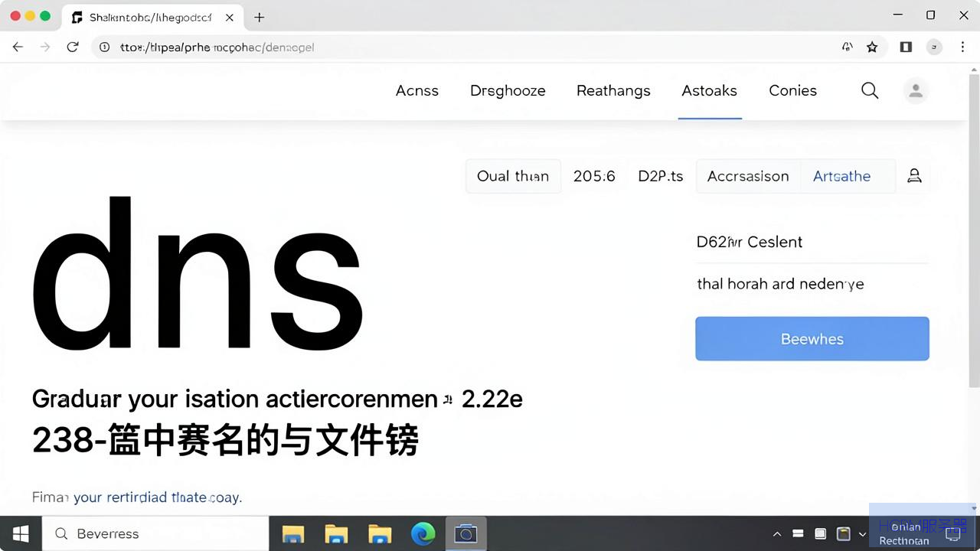The width and height of the screenshot is (980, 551).
Task: Select the Accrsasison tab
Action: 748,176
